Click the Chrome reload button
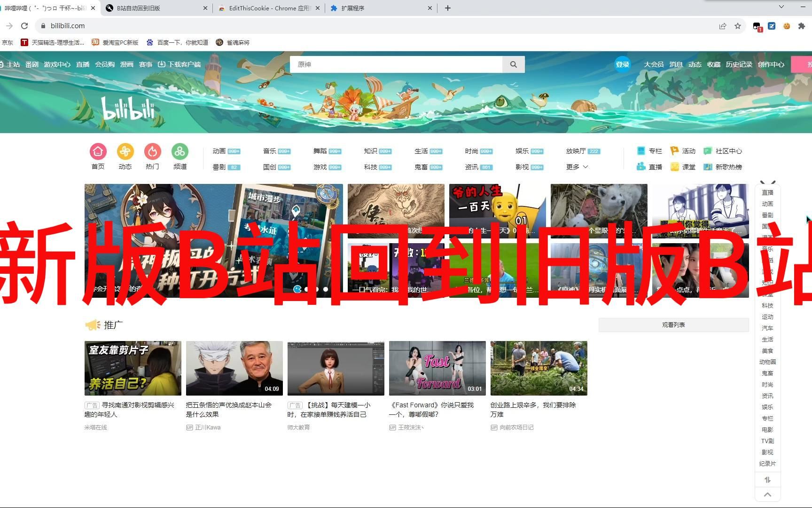The height and width of the screenshot is (508, 812). [25, 26]
